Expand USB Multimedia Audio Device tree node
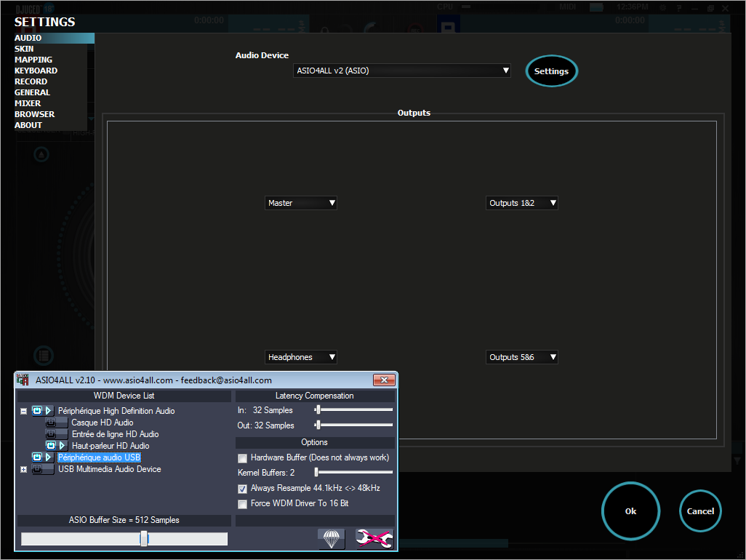This screenshot has width=746, height=560. (x=23, y=469)
